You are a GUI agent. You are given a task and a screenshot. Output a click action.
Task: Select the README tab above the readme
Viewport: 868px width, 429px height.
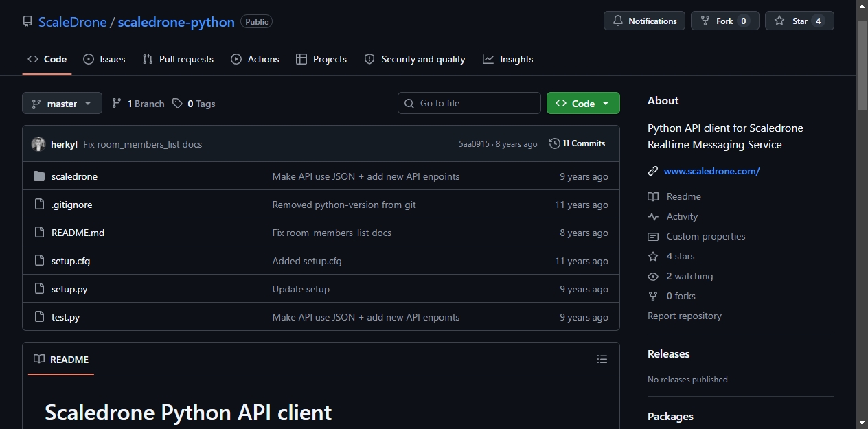coord(61,359)
